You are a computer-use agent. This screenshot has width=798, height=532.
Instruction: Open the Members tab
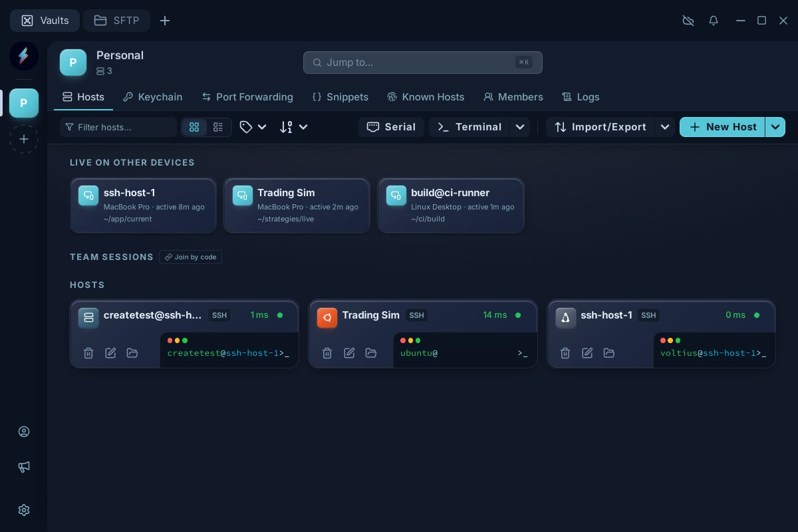[513, 97]
